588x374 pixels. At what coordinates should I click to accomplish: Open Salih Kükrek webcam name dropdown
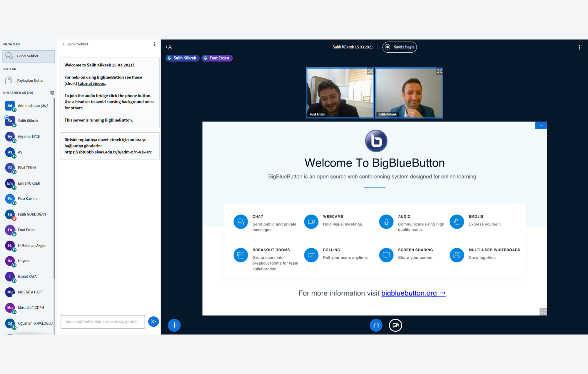click(x=387, y=114)
